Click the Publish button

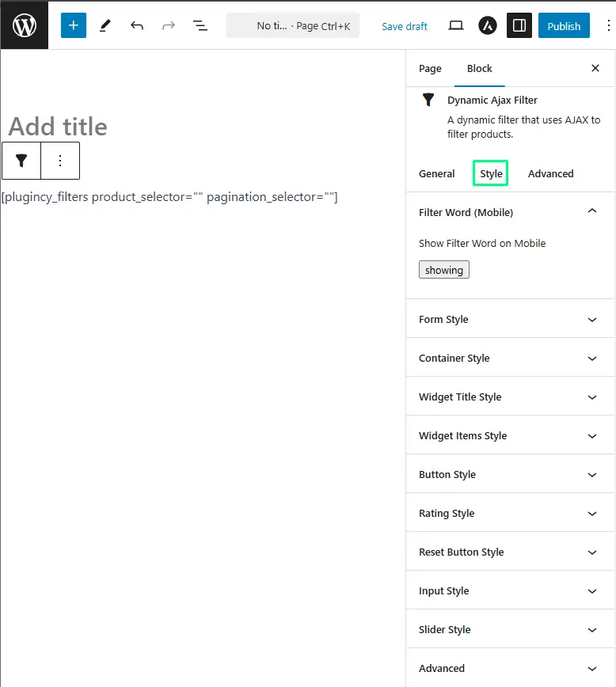[x=564, y=25]
